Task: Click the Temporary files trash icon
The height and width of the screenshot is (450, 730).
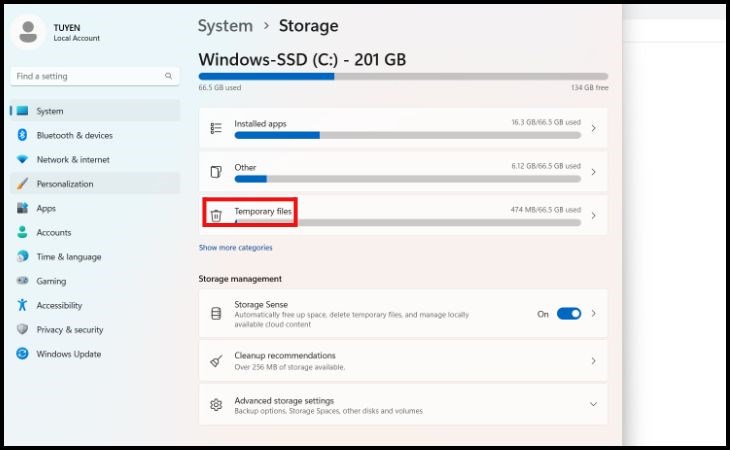Action: point(216,215)
